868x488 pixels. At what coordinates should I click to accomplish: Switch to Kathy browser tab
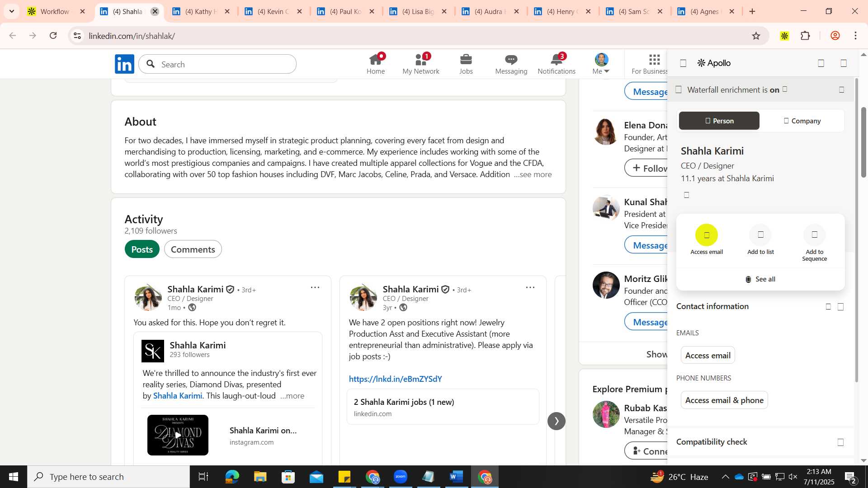[201, 11]
